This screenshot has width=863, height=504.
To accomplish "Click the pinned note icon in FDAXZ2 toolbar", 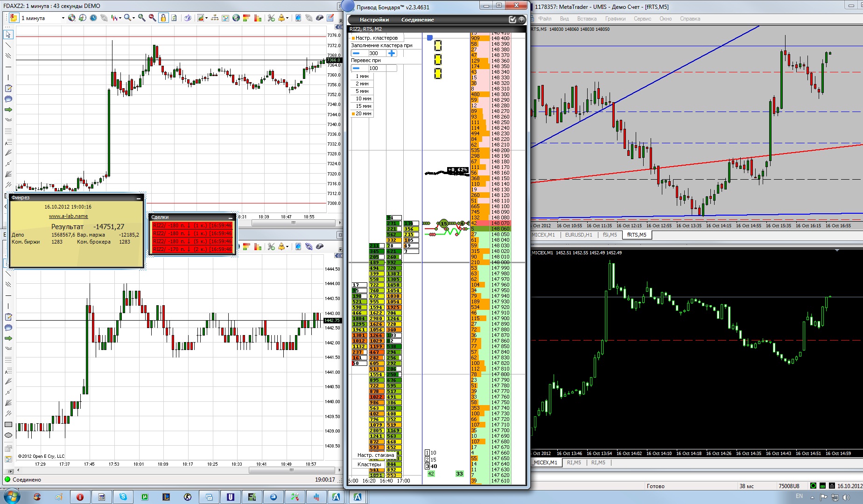I will click(x=13, y=18).
